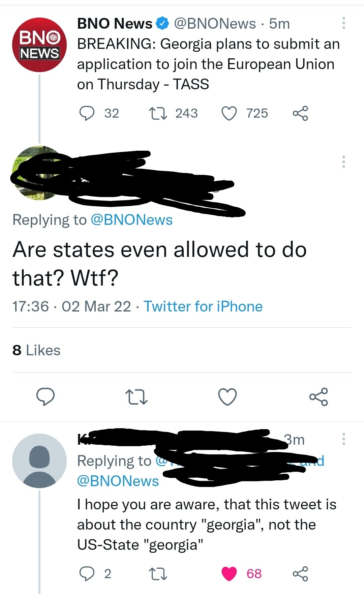Unlike the reply with 68 likes
364x594 pixels.
[x=229, y=573]
